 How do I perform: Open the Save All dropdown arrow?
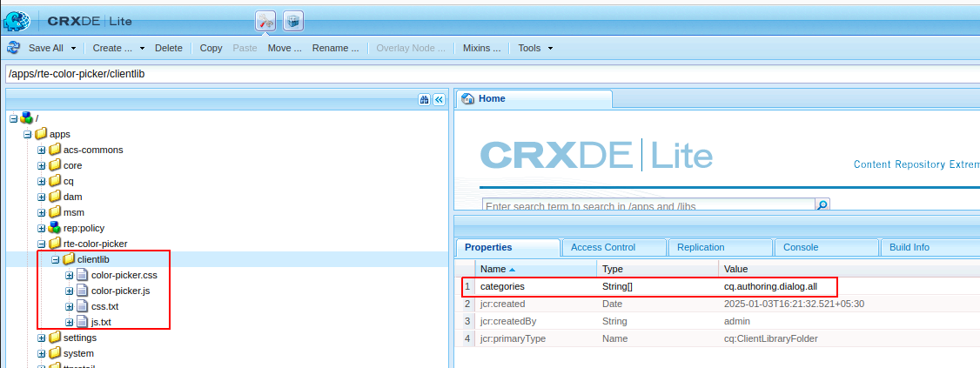point(74,48)
